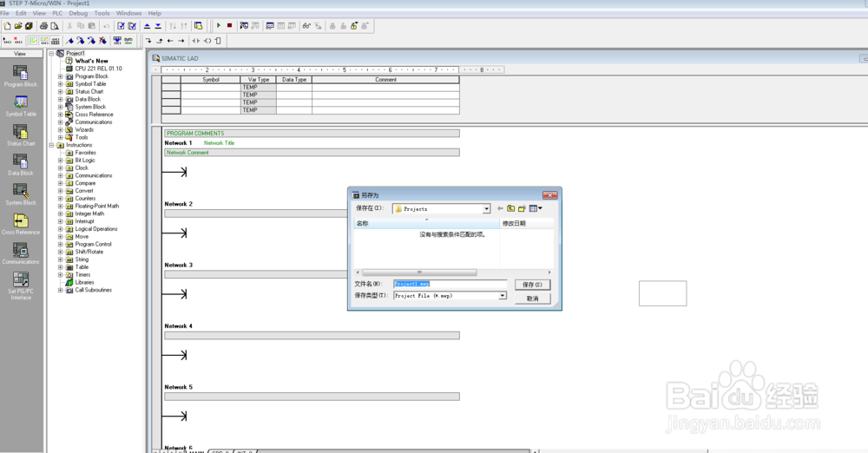This screenshot has width=868, height=453.
Task: Open the PLC menu
Action: [x=57, y=13]
